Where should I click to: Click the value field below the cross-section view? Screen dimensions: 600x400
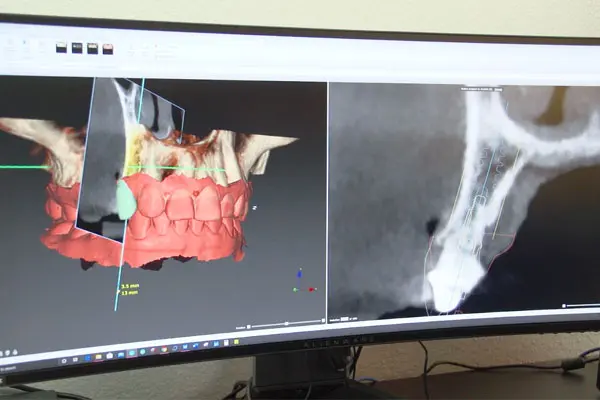pyautogui.click(x=344, y=318)
